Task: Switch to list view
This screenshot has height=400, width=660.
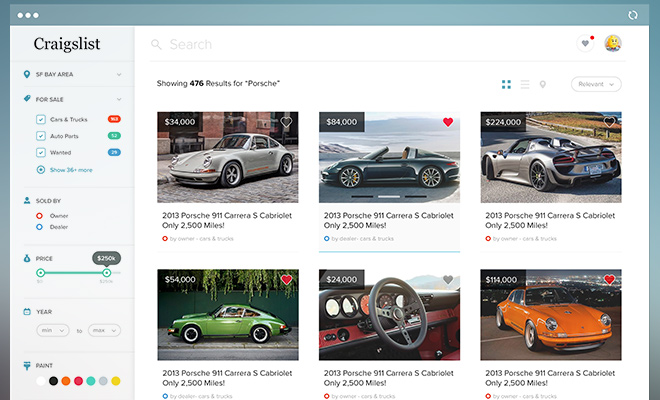Action: point(525,84)
